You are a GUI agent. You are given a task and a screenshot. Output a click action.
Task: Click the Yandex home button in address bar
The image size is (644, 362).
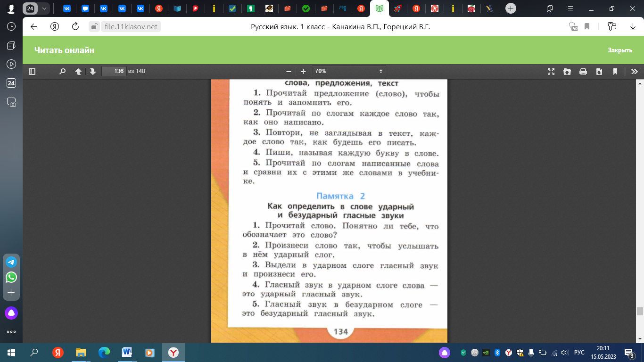55,27
